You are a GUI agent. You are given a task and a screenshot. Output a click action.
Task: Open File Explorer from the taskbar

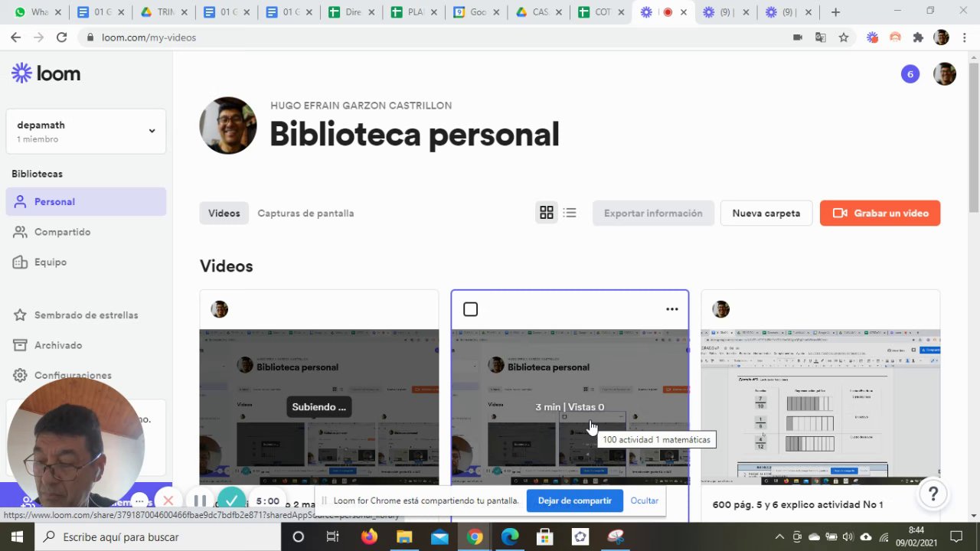pos(404,537)
